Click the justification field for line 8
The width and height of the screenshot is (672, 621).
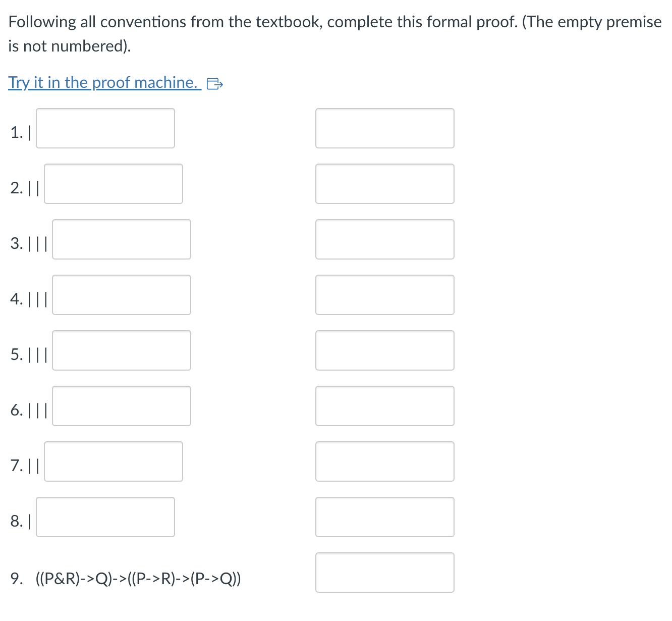(384, 517)
